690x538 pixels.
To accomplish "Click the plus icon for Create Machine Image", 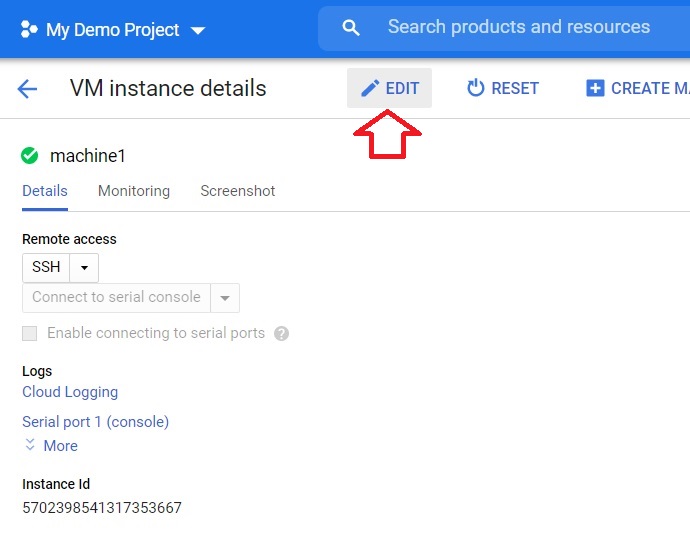I will [595, 88].
